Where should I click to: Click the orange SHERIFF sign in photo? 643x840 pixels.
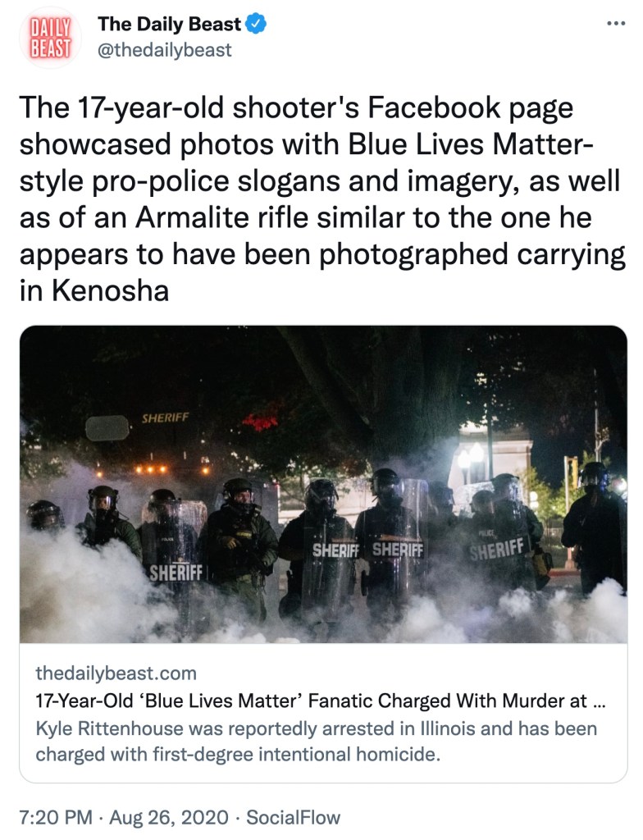coord(165,418)
